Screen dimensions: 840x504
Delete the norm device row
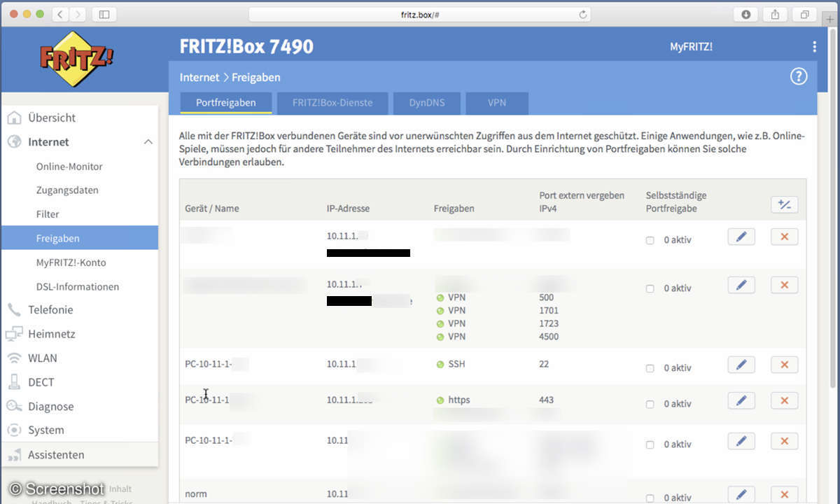(x=784, y=494)
